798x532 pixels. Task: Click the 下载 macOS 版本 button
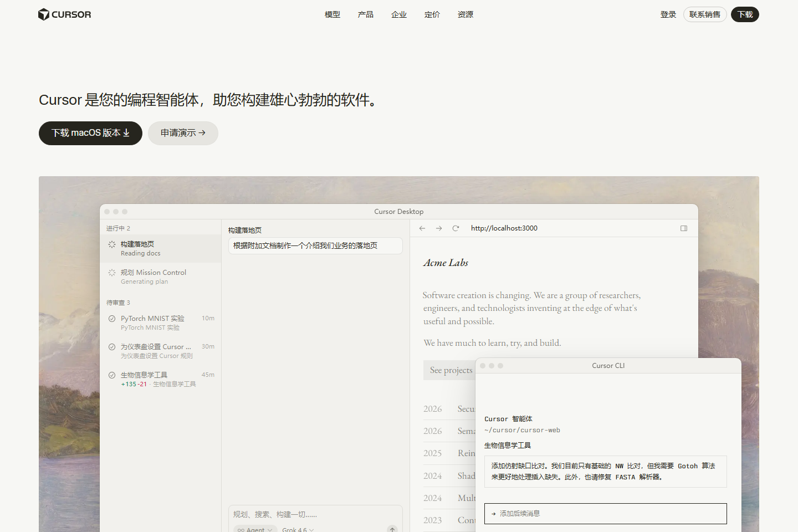pyautogui.click(x=90, y=133)
